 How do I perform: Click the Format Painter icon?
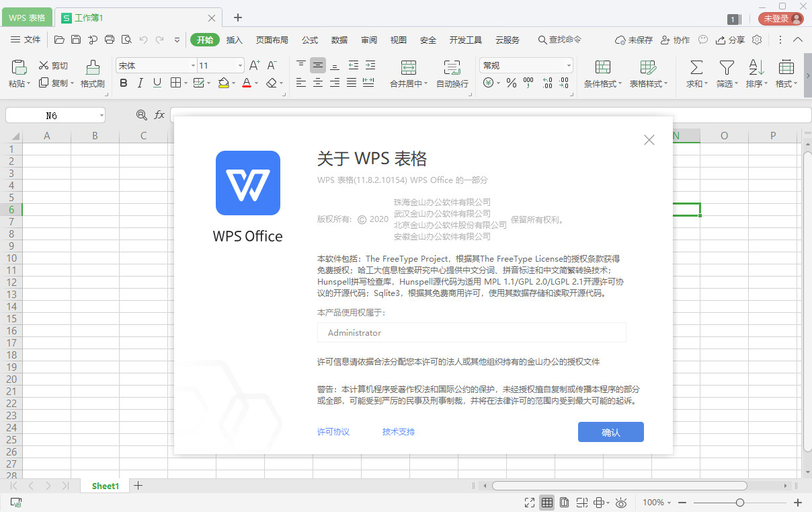pyautogui.click(x=92, y=67)
